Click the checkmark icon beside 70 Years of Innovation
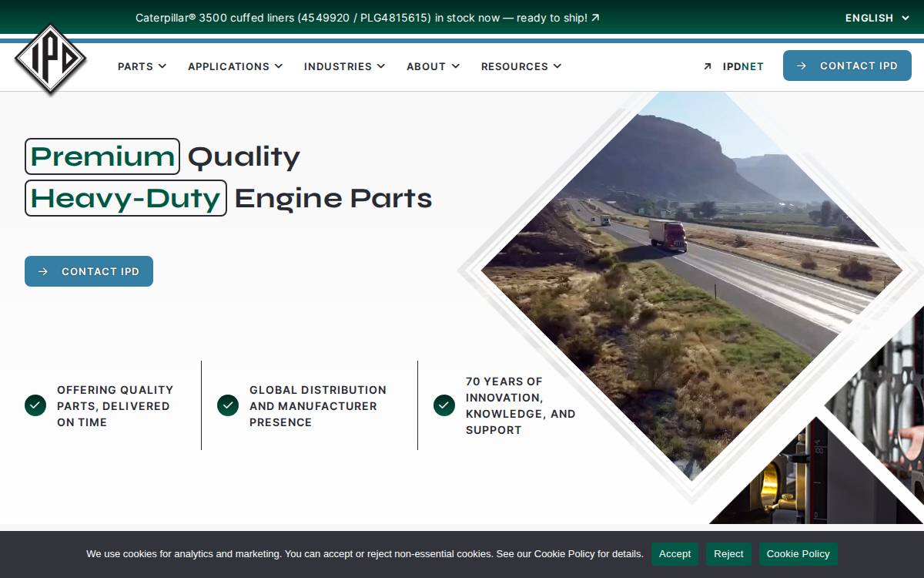Screen dimensions: 924x578 point(444,405)
